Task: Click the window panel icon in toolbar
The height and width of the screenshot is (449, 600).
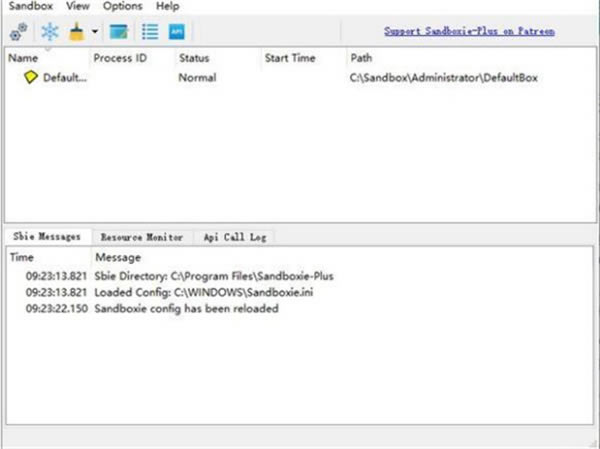Action: click(119, 31)
